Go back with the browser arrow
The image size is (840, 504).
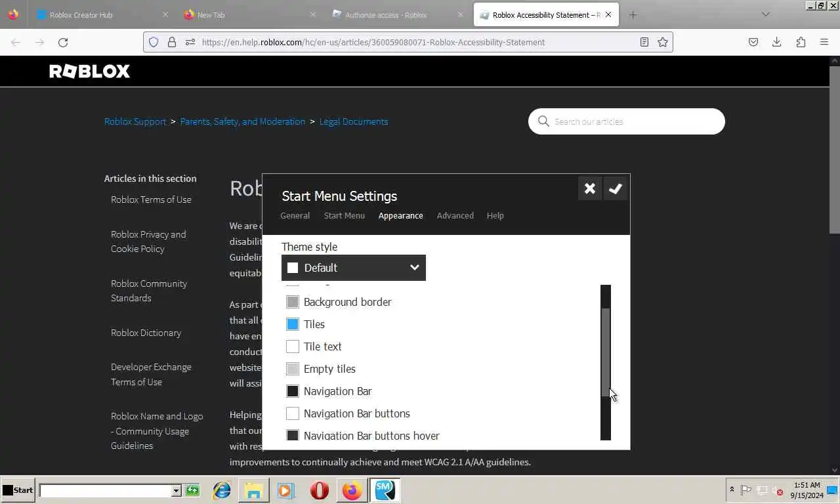pyautogui.click(x=16, y=42)
